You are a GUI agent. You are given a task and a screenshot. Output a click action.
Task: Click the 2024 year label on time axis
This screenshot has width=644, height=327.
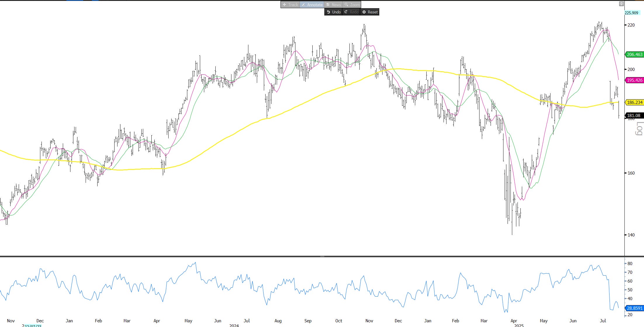pyautogui.click(x=234, y=325)
